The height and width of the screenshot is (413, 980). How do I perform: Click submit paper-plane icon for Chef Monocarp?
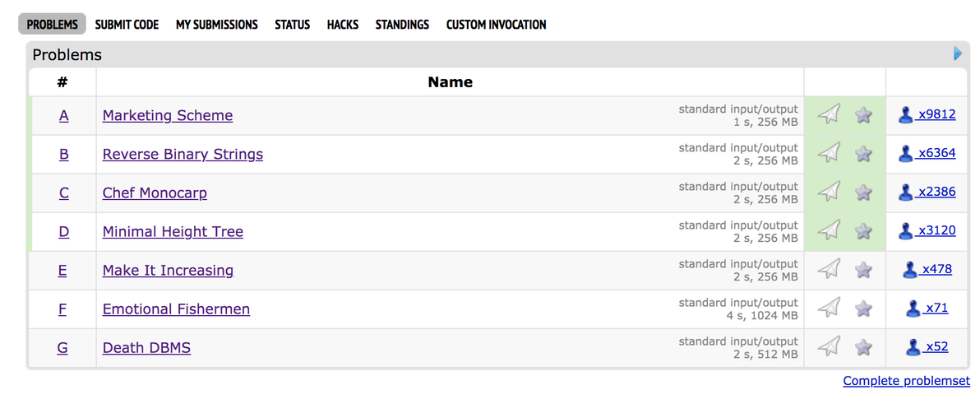click(830, 192)
